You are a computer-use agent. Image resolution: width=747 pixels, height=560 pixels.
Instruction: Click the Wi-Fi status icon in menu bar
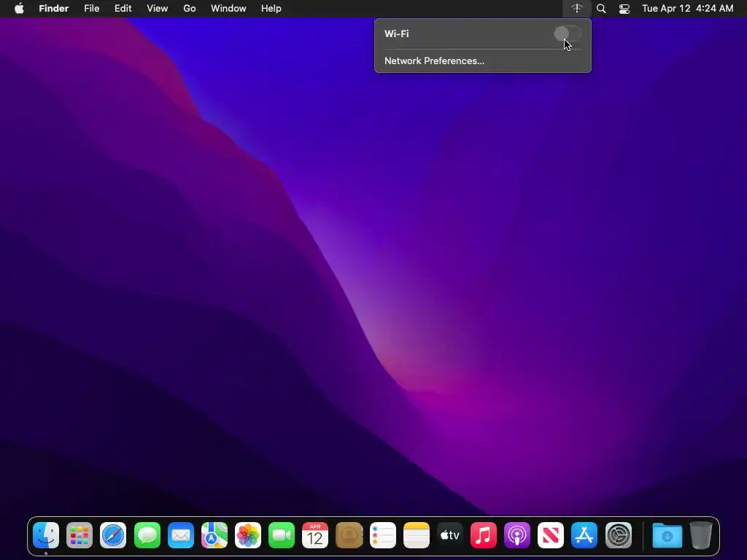pos(577,9)
